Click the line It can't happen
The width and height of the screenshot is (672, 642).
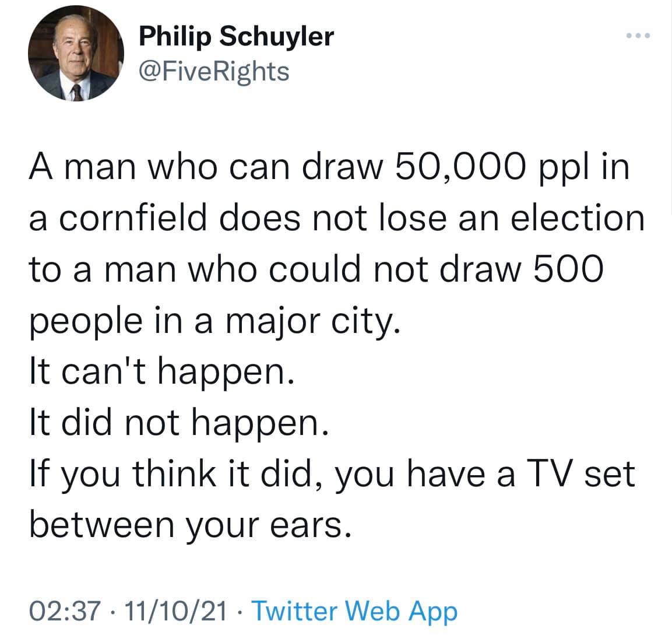(x=159, y=372)
